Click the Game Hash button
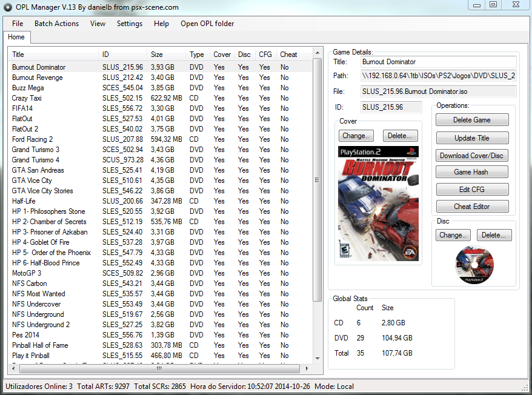Image resolution: width=532 pixels, height=395 pixels. tap(472, 172)
